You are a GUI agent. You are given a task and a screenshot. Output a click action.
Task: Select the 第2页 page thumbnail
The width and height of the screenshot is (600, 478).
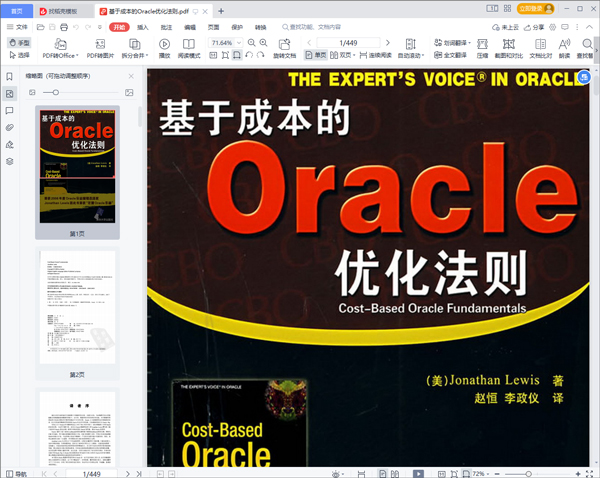tap(77, 313)
